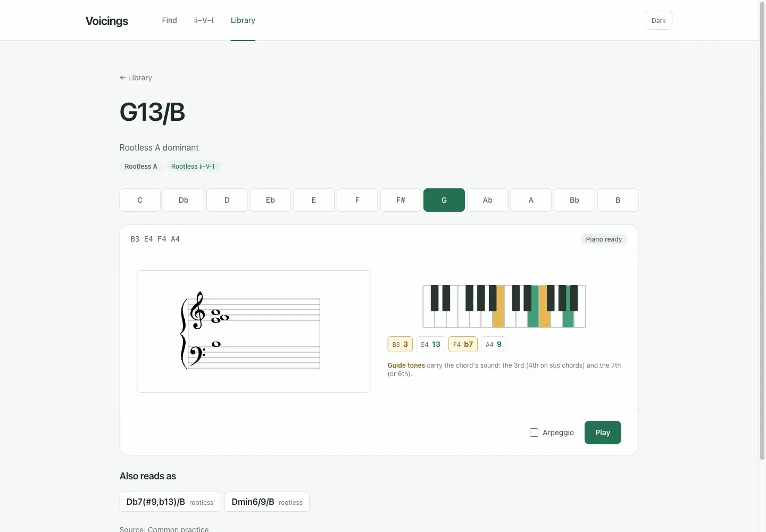Select key F
This screenshot has width=766, height=532.
(357, 200)
